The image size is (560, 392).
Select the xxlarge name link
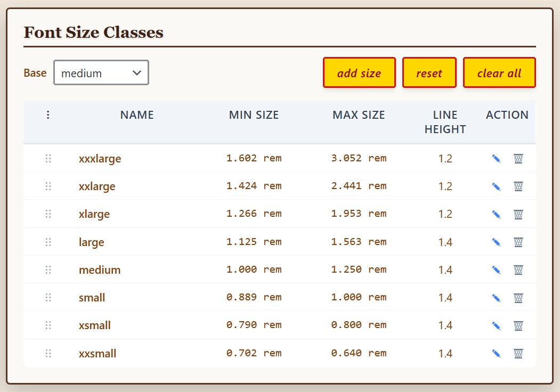(96, 186)
